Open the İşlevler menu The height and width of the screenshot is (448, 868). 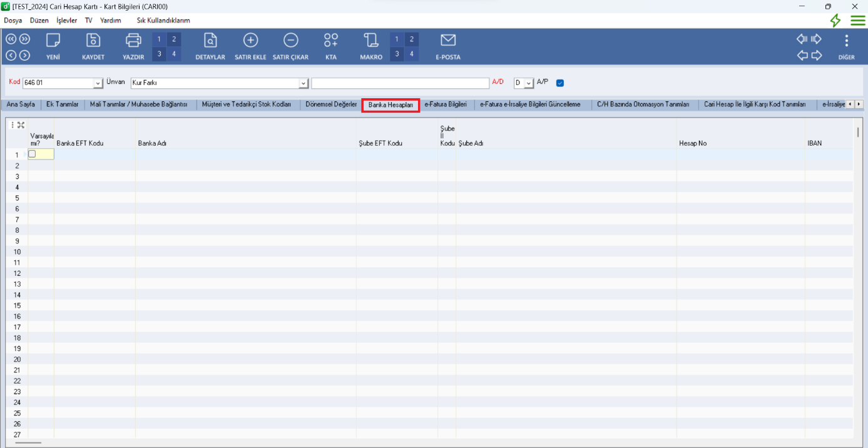click(x=67, y=20)
